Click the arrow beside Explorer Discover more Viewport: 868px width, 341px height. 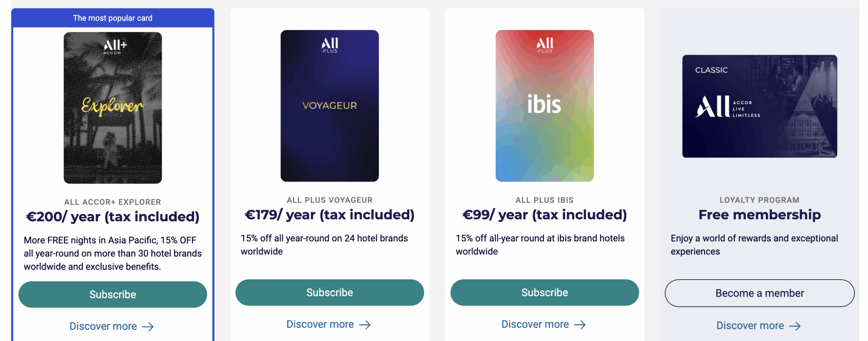tap(148, 326)
